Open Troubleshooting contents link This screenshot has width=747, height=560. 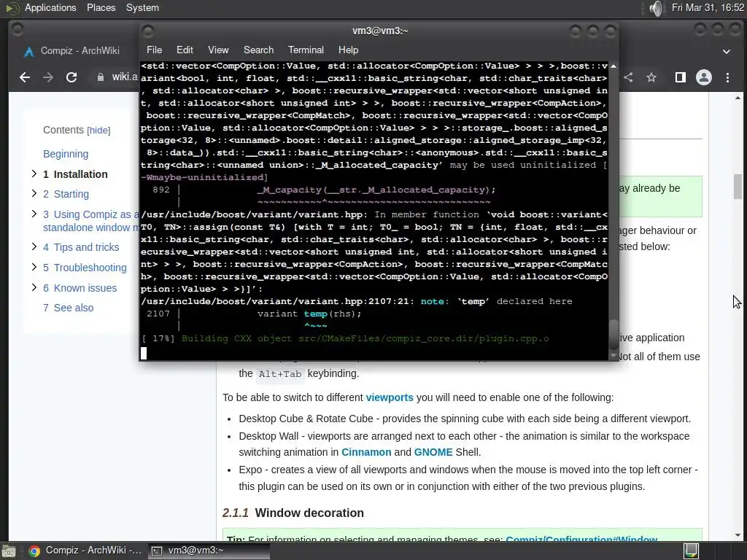(x=85, y=268)
